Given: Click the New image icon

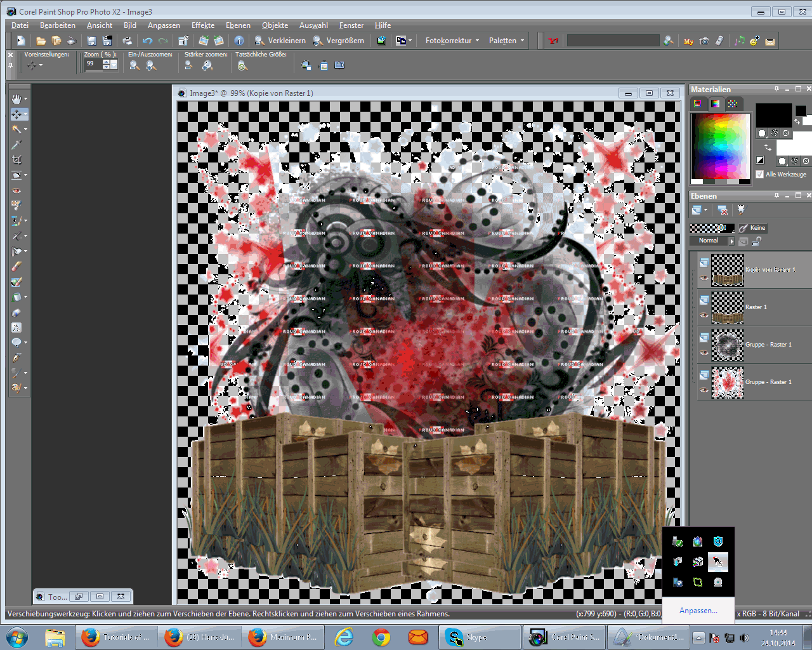Looking at the screenshot, I should pyautogui.click(x=21, y=41).
